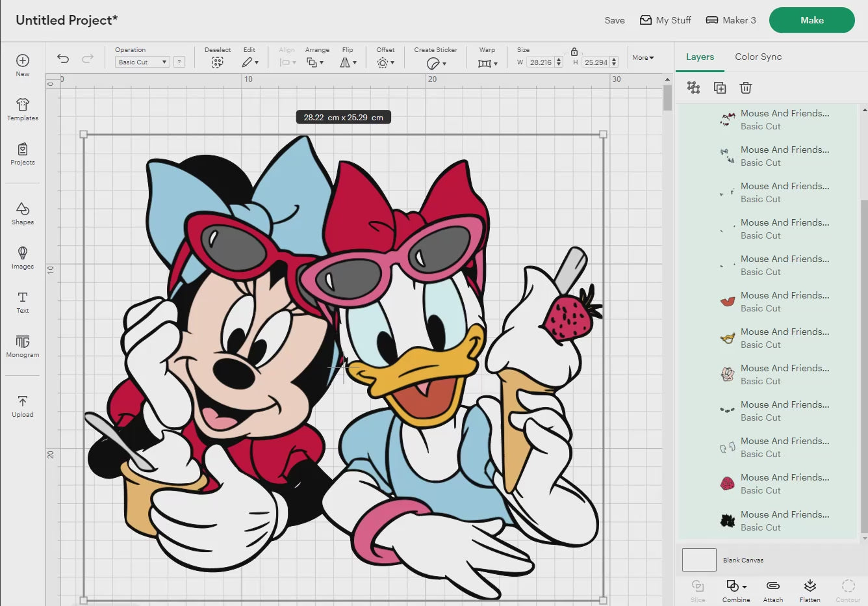Click the Deselect icon

[218, 62]
